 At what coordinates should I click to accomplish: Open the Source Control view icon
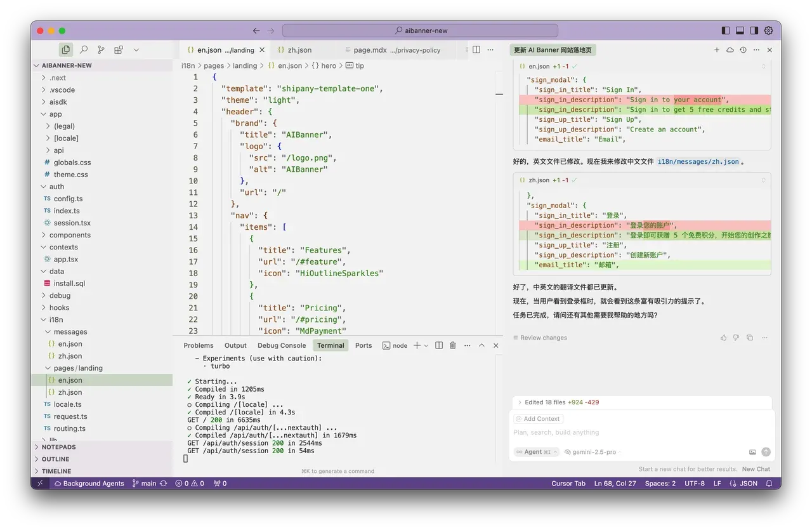click(101, 50)
